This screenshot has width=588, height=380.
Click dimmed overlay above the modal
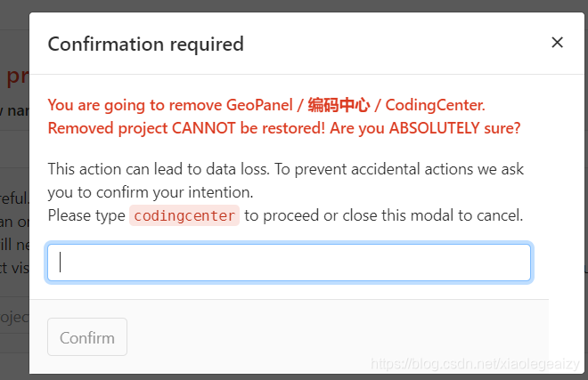tap(294, 5)
